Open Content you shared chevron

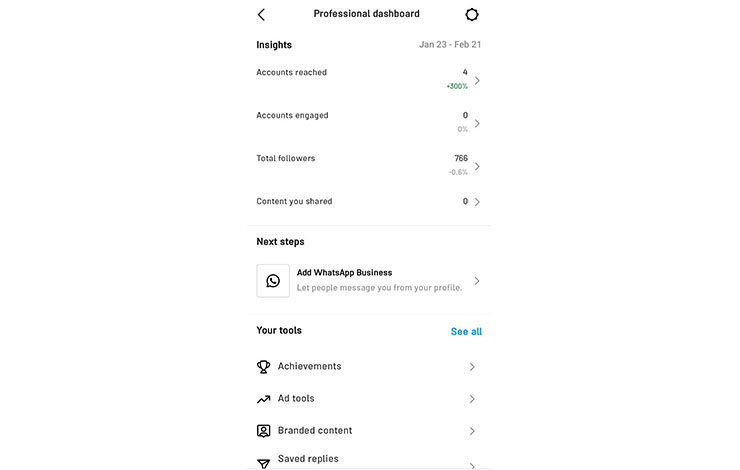pyautogui.click(x=477, y=202)
